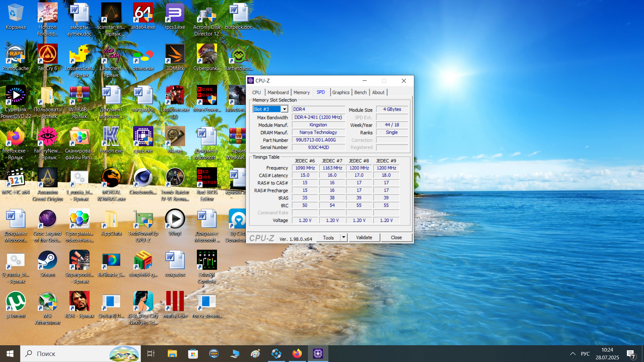644x362 pixels.
Task: Toggle the РУС input language indicator
Action: pyautogui.click(x=585, y=354)
